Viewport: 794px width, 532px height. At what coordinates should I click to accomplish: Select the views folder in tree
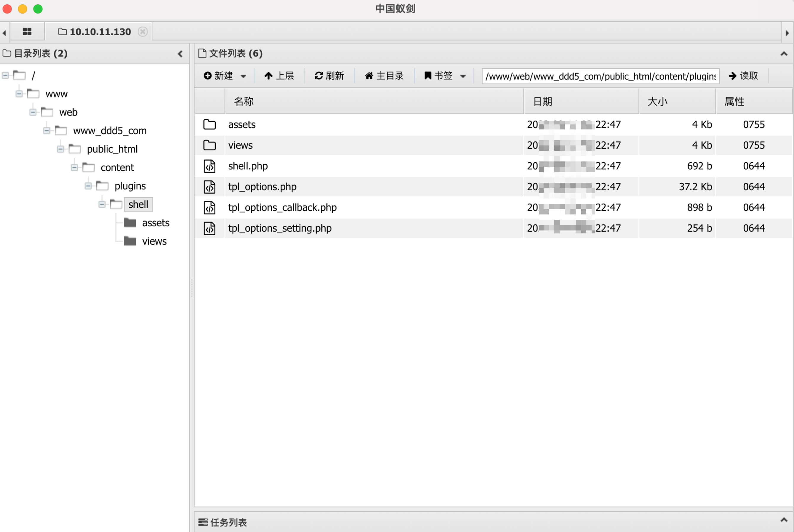[x=154, y=241]
